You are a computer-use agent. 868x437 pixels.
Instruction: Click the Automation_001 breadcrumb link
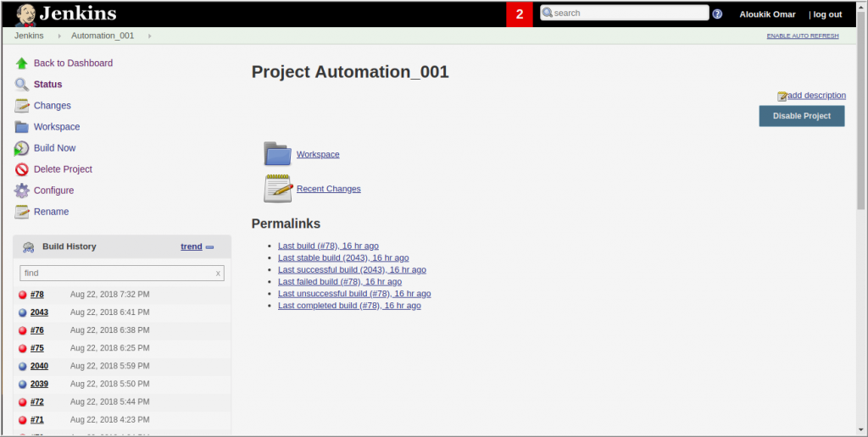[x=103, y=36]
